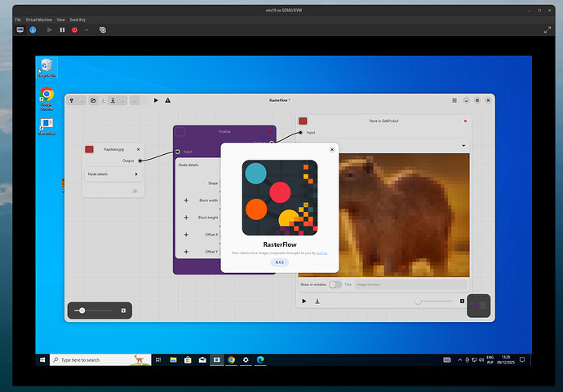The width and height of the screenshot is (563, 392).
Task: Remove the Kapibara.jpg node with red X
Action: (138, 149)
